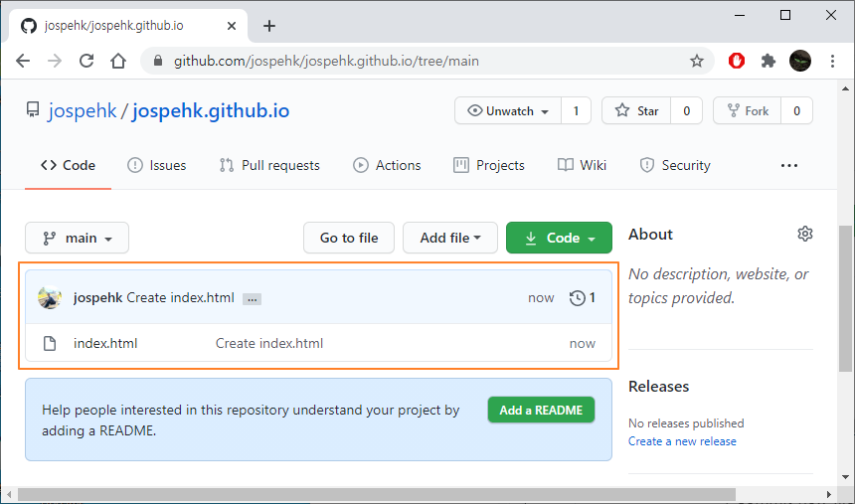
Task: Open the Security tab
Action: (x=675, y=165)
